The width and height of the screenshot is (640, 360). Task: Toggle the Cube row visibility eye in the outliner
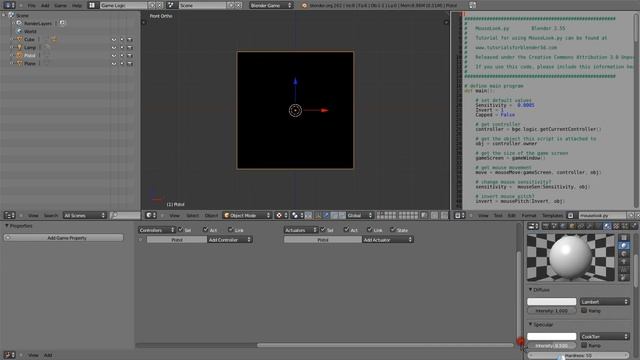point(114,40)
